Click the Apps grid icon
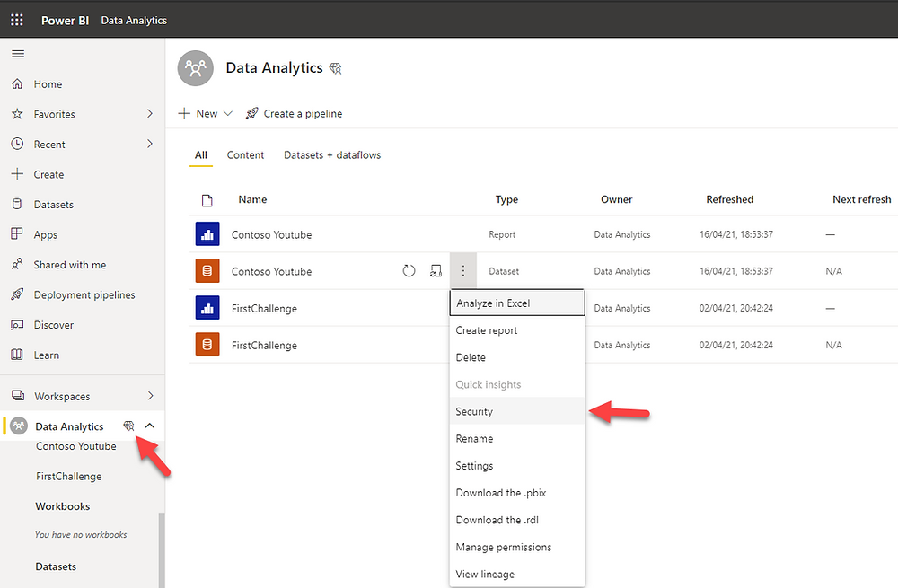 pyautogui.click(x=17, y=233)
